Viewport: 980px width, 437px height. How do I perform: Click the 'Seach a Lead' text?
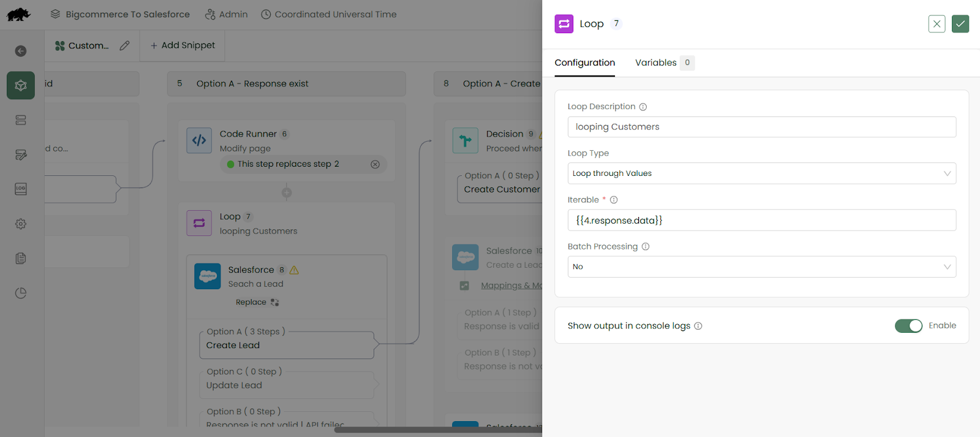[x=256, y=284]
